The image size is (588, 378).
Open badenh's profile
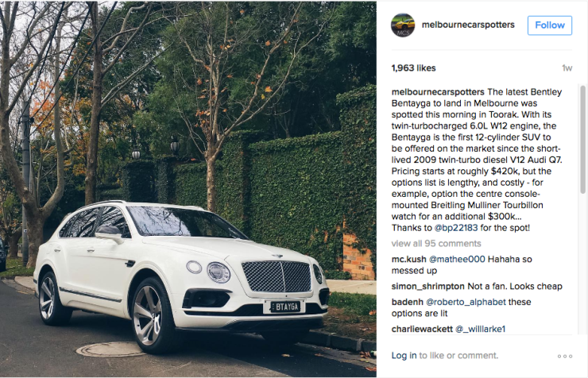pos(408,302)
